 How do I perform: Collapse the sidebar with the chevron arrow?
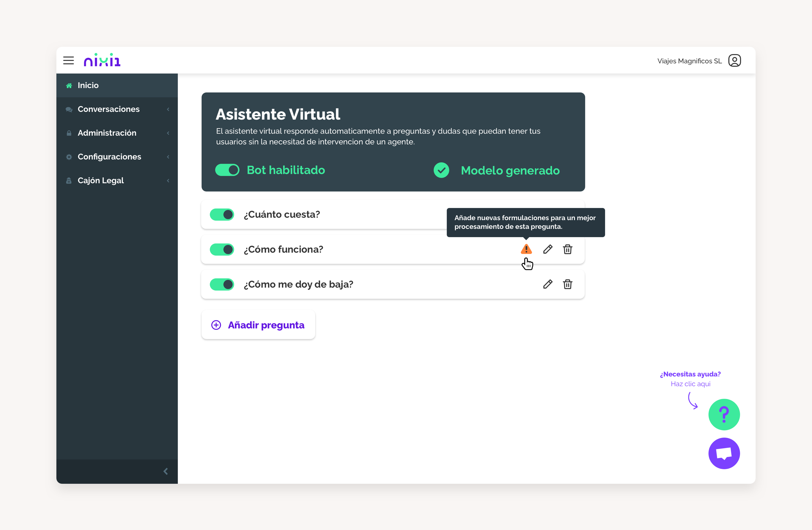(166, 471)
